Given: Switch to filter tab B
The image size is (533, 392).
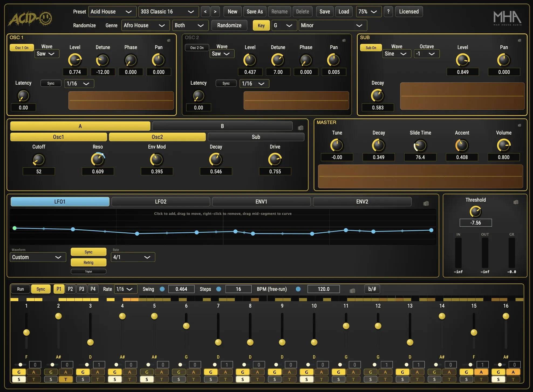Looking at the screenshot, I should (222, 126).
